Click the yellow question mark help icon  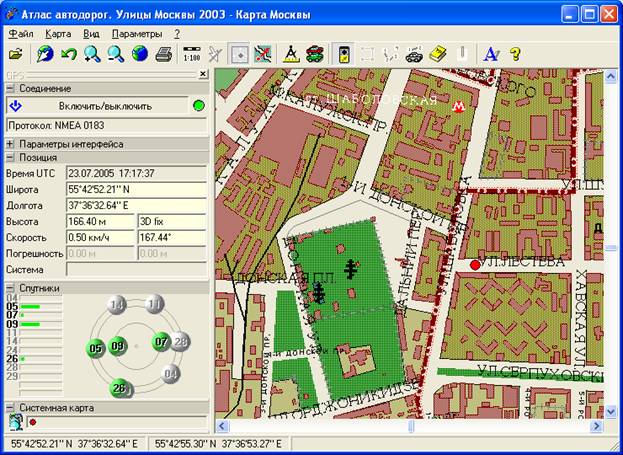(x=515, y=55)
